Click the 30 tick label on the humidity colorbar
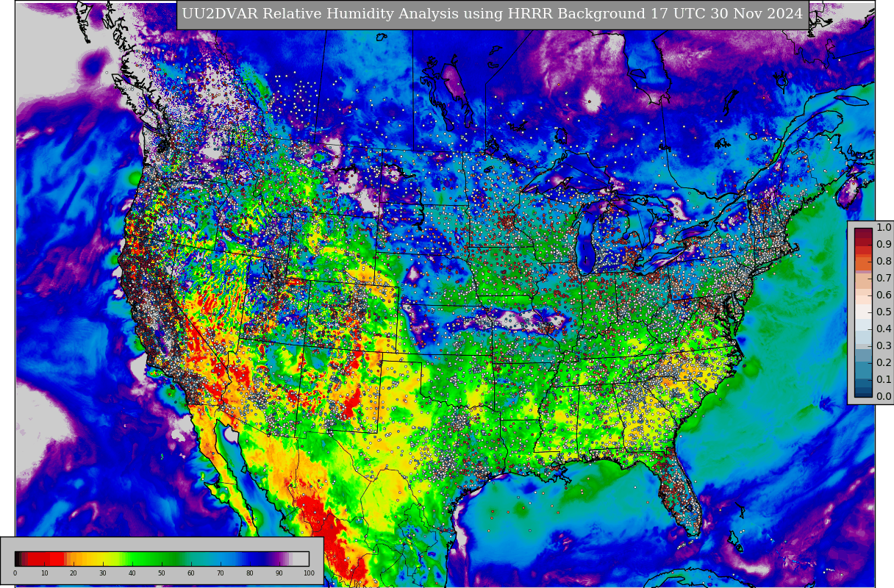This screenshot has width=894, height=588. point(103,573)
